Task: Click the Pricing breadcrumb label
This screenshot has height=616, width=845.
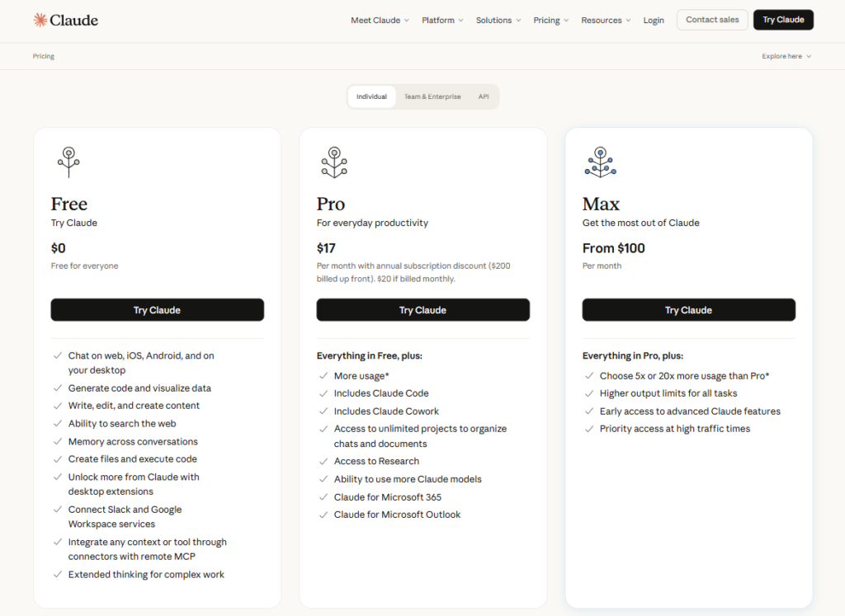Action: tap(43, 56)
